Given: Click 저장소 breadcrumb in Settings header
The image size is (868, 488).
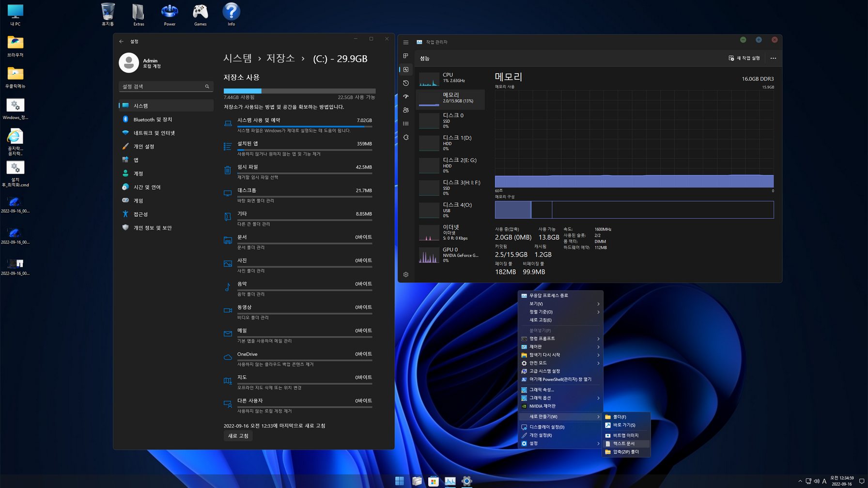Looking at the screenshot, I should 280,59.
